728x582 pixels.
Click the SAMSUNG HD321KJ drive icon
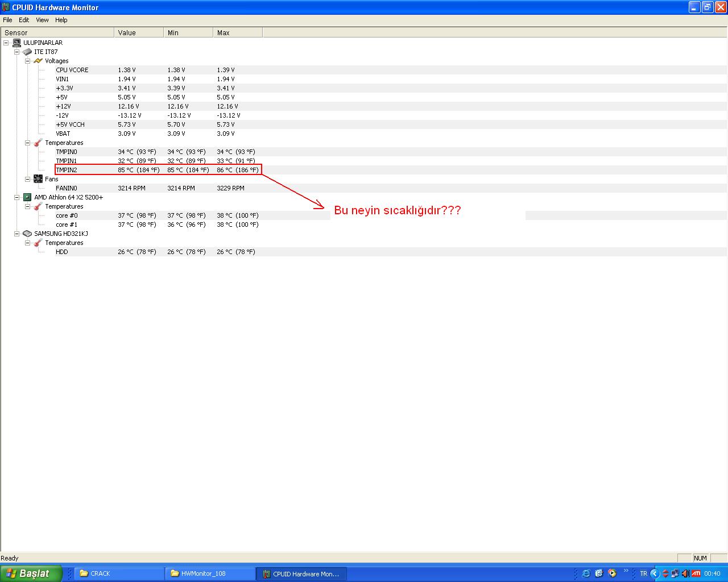click(27, 234)
